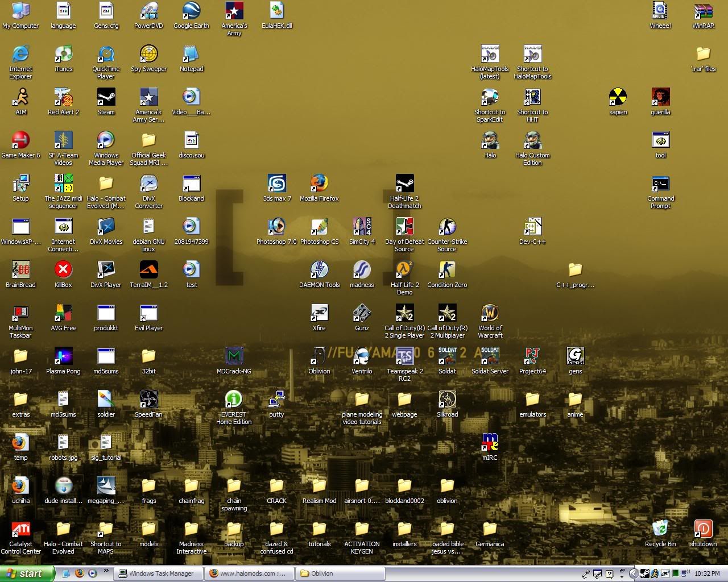Select the gens emulator icon
Image resolution: width=728 pixels, height=582 pixels.
(x=575, y=361)
